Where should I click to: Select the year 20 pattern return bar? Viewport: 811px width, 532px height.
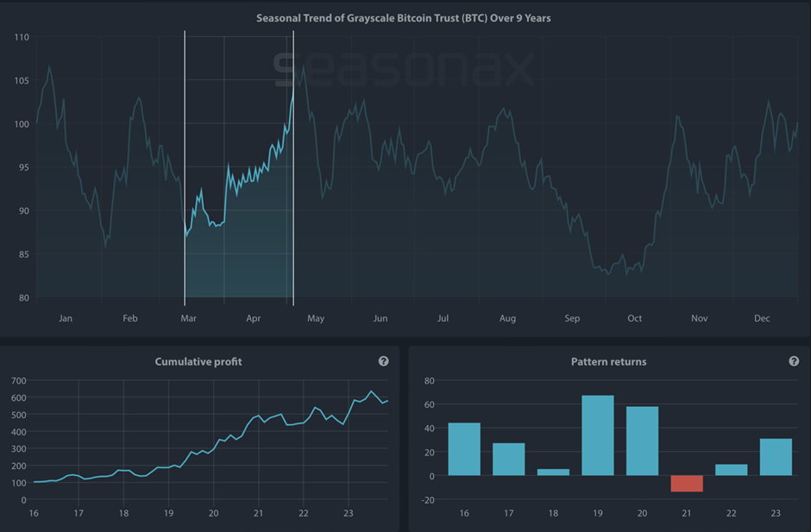click(642, 441)
